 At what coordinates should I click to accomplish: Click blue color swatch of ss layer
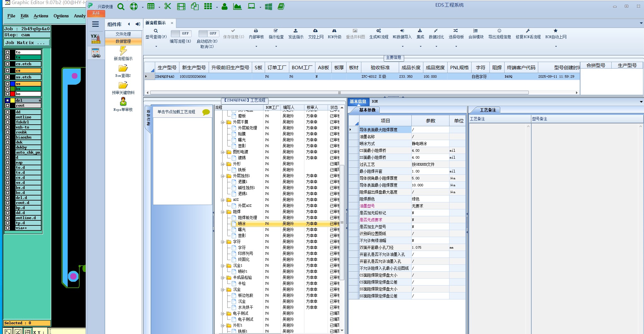pos(13,84)
